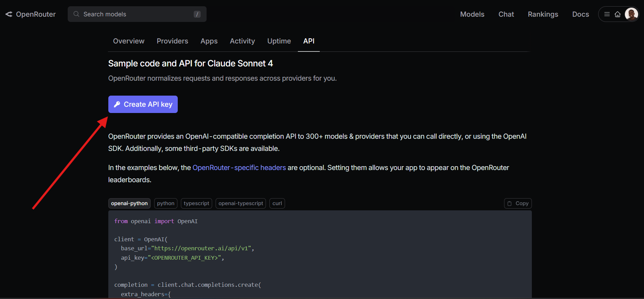Open the OpenRouter-specific headers link
This screenshot has width=644, height=299.
coord(239,168)
